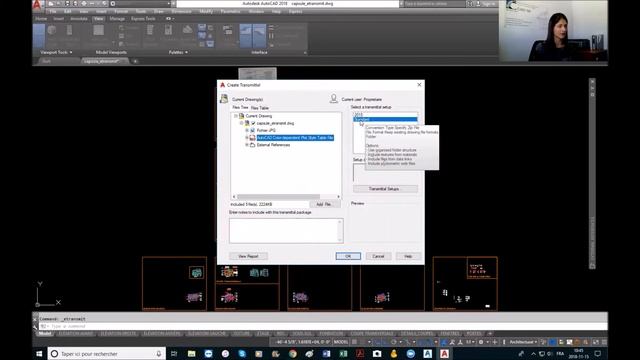Expand the Fichier JPG tree node
The width and height of the screenshot is (640, 360).
247,130
